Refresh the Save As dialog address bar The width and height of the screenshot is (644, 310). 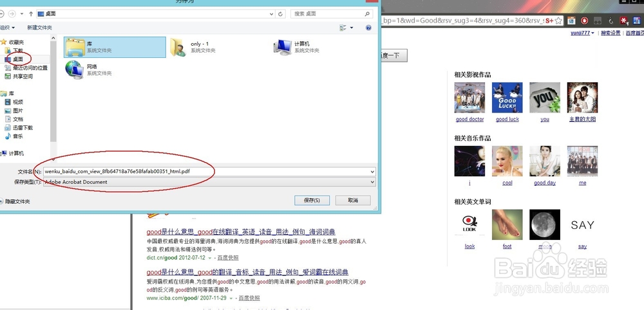[281, 14]
